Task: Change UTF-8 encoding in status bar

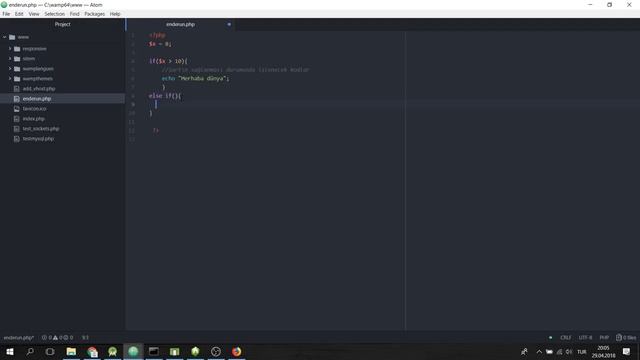Action: pyautogui.click(x=585, y=338)
